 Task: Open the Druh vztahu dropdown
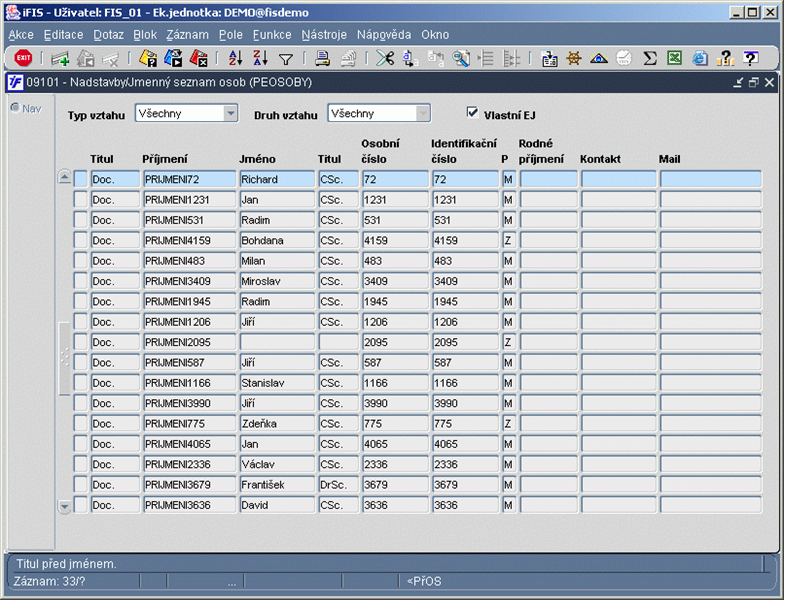click(423, 113)
